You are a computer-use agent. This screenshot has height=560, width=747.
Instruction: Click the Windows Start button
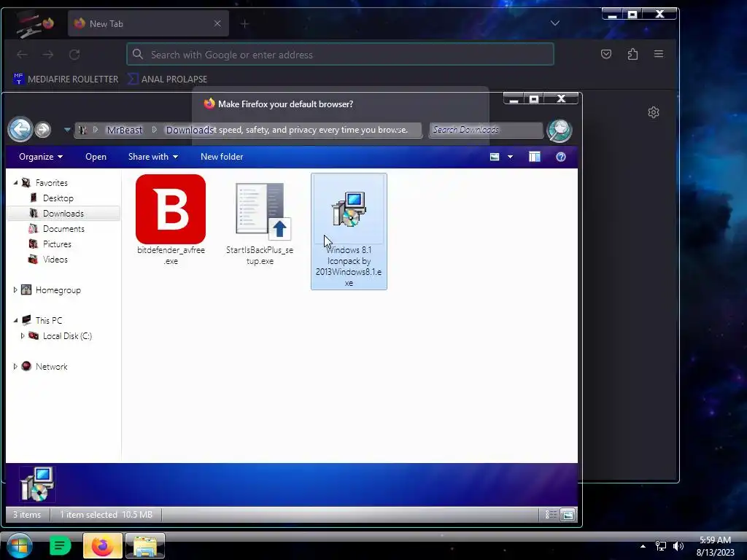point(20,545)
